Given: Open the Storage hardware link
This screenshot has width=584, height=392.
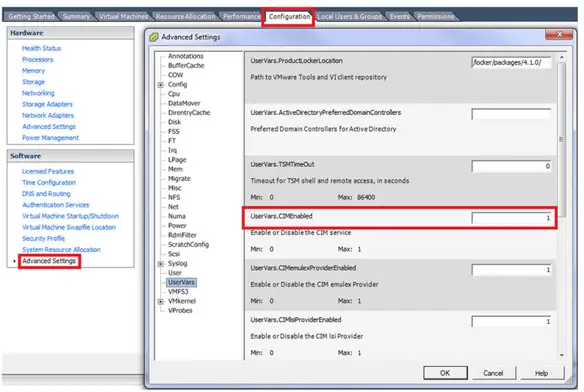Looking at the screenshot, I should [33, 82].
